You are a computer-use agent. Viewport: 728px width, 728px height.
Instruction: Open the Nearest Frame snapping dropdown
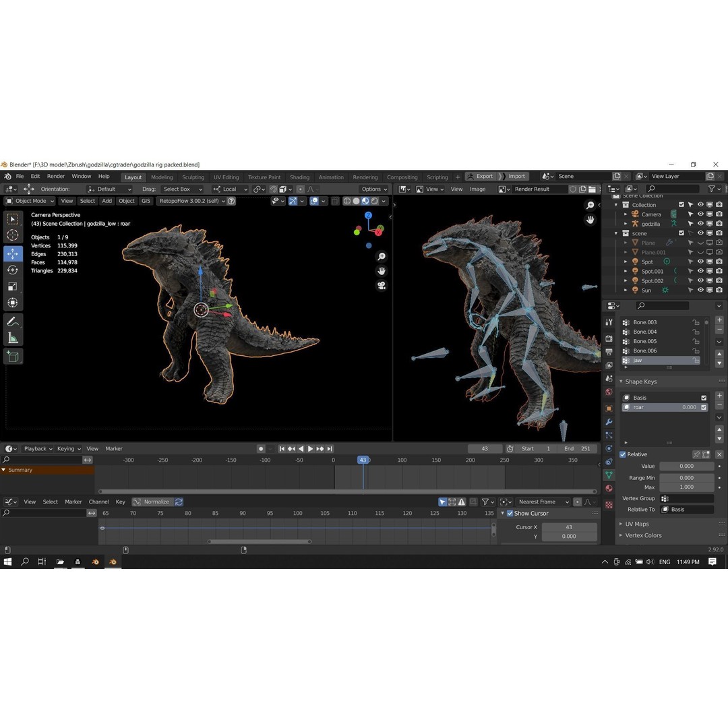[543, 502]
